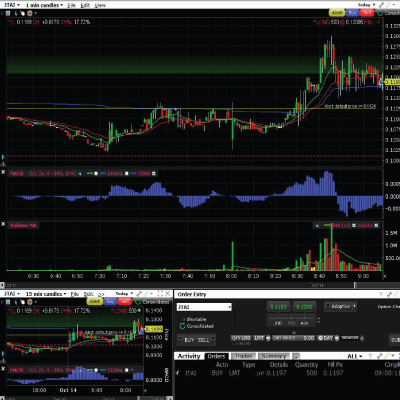Screen dimensions: 400x400
Task: Toggle the Volume checkbox in volume panel
Action: point(376,225)
